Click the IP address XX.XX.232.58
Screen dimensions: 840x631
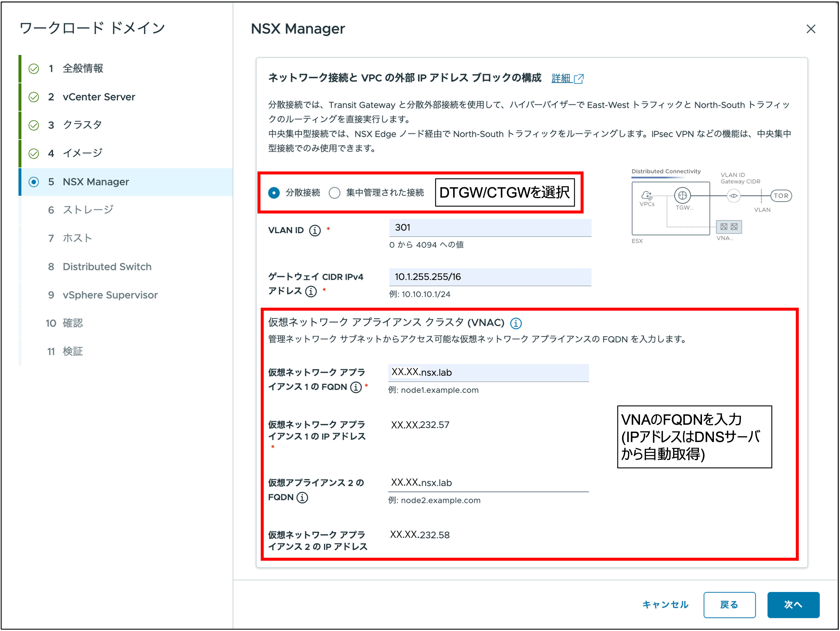point(420,535)
